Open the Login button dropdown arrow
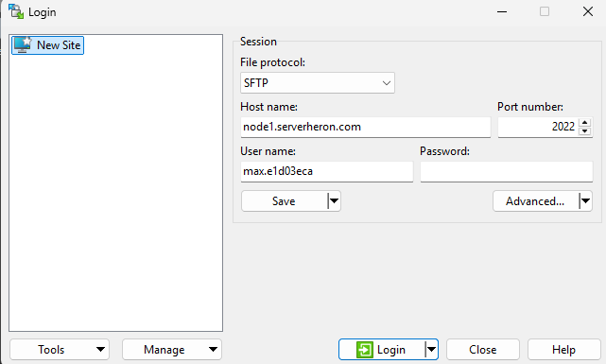606x364 pixels. (431, 350)
